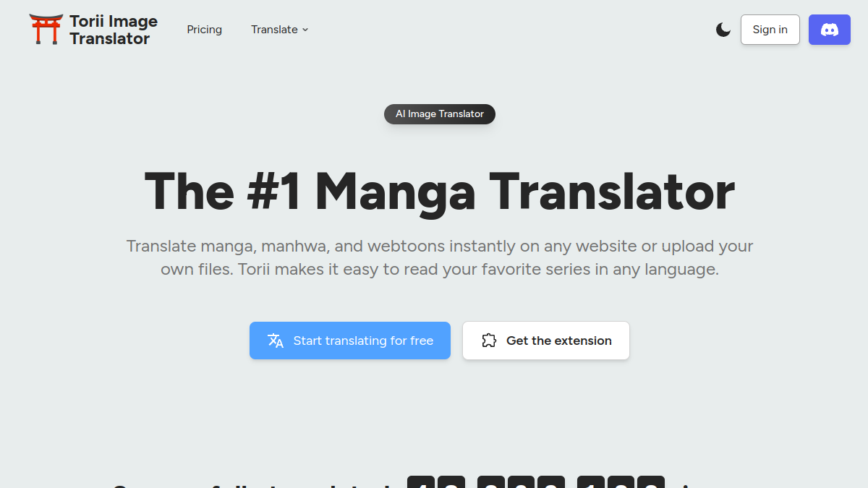The image size is (868, 488).
Task: Click Start translating for free
Action: (350, 341)
